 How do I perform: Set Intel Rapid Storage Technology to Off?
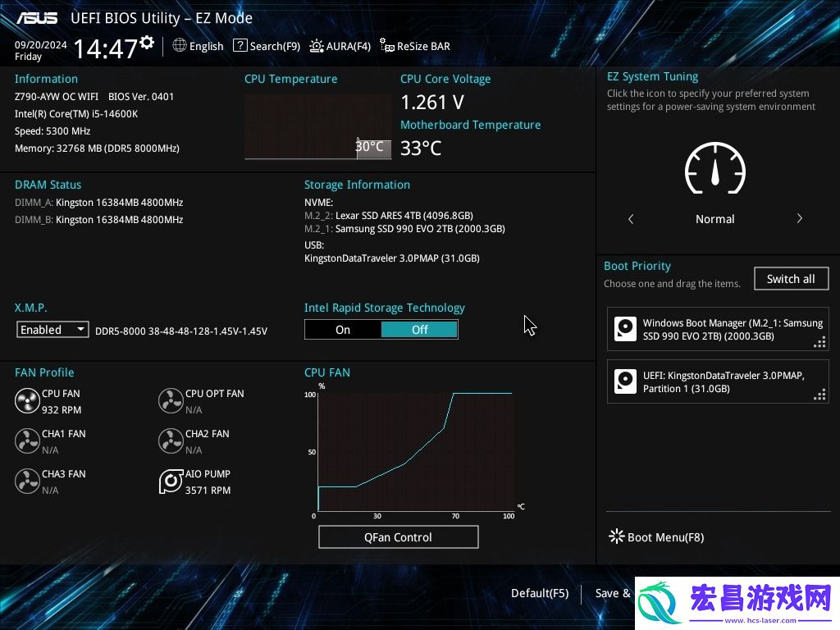point(419,330)
